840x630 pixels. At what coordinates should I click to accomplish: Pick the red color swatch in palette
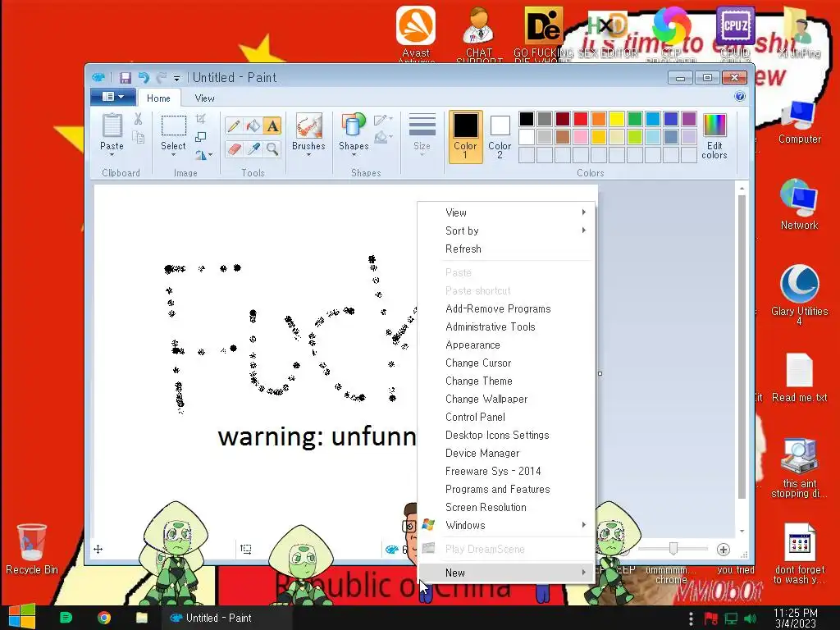click(581, 119)
